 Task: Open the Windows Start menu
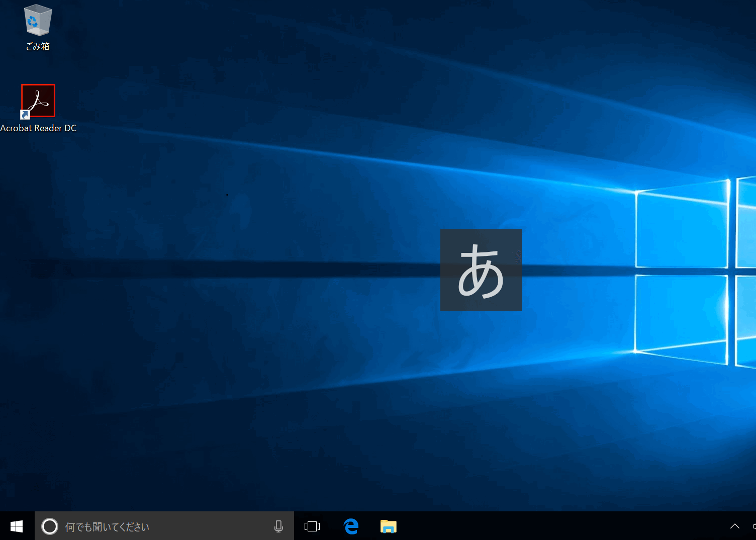(17, 526)
